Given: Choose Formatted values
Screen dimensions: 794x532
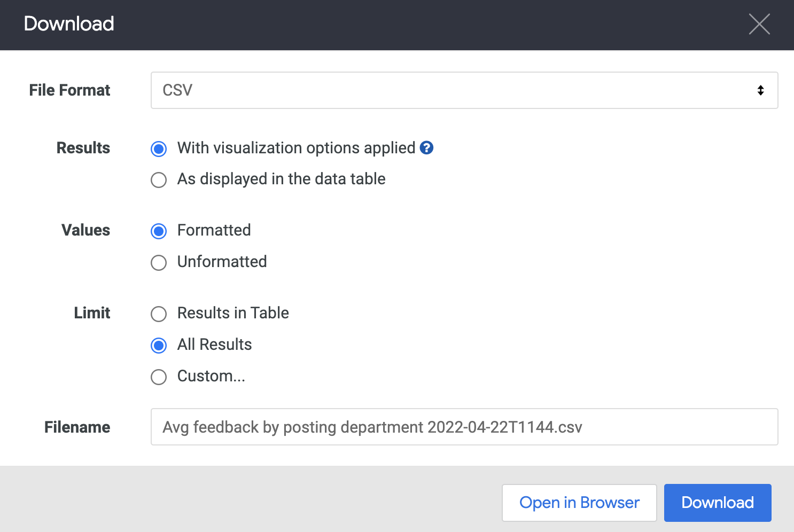Looking at the screenshot, I should coord(158,231).
